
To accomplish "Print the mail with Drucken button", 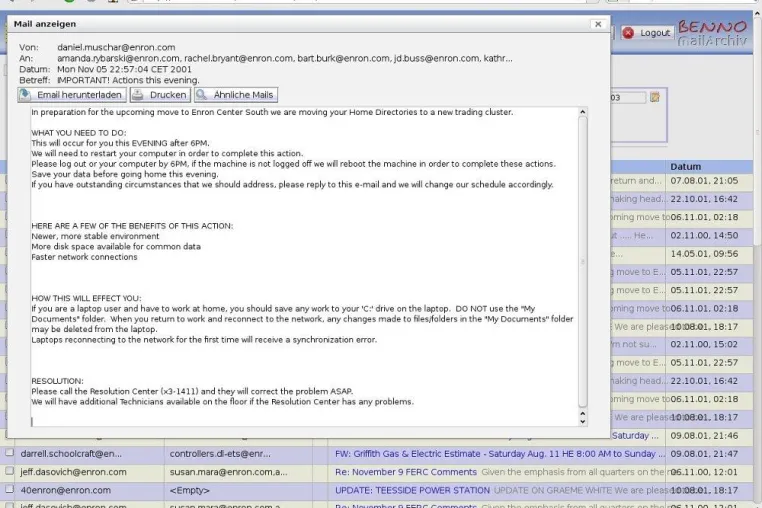I will pyautogui.click(x=160, y=95).
